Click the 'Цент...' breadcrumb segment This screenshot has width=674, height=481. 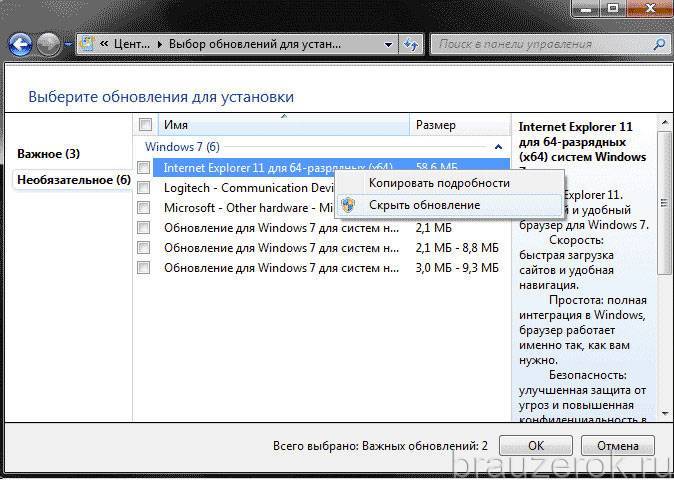pos(132,44)
